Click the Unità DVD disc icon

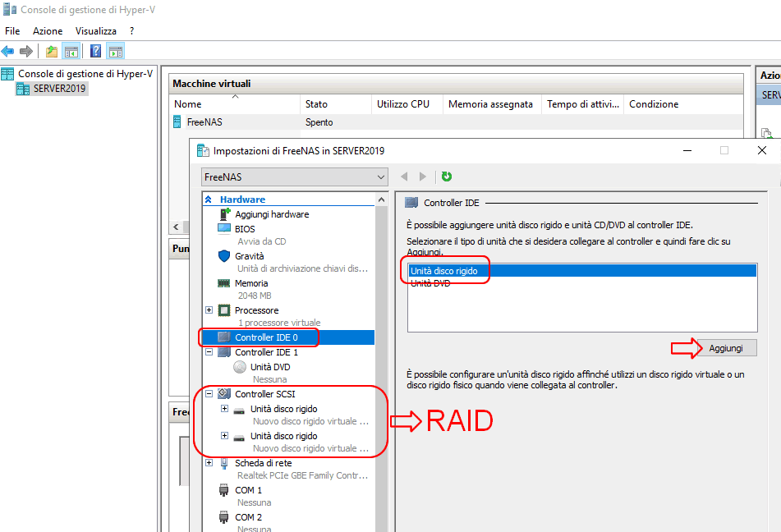(240, 367)
